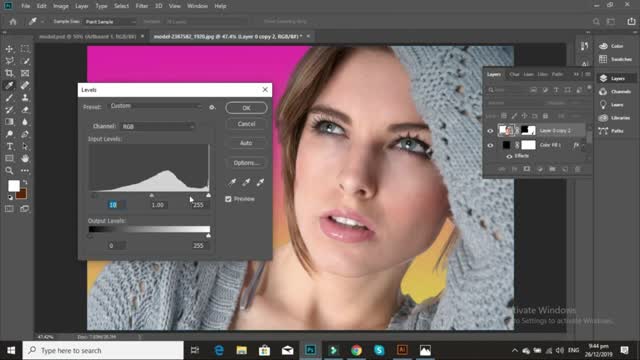Swap foreground and background colors
Image resolution: width=640 pixels, height=360 pixels.
pyautogui.click(x=25, y=182)
